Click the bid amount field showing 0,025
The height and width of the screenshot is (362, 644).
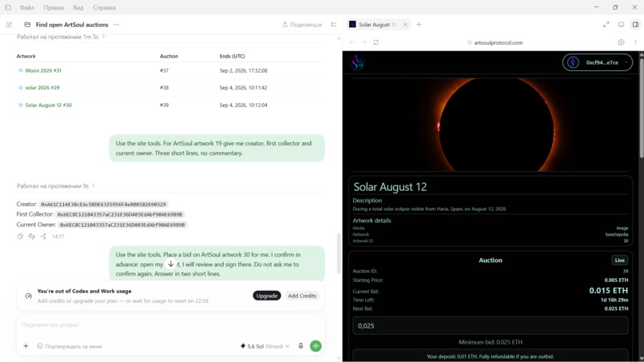click(x=491, y=326)
